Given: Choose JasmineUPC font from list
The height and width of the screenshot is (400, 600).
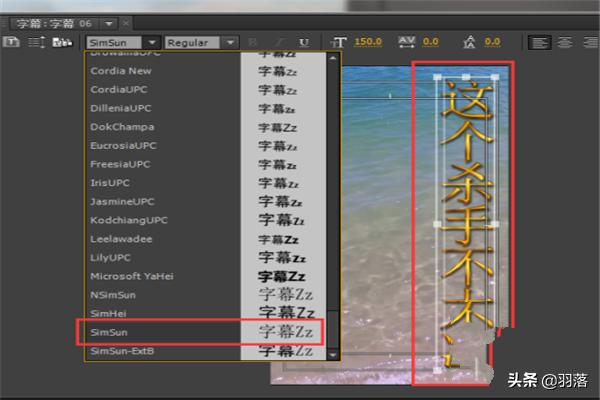Looking at the screenshot, I should (x=207, y=202).
